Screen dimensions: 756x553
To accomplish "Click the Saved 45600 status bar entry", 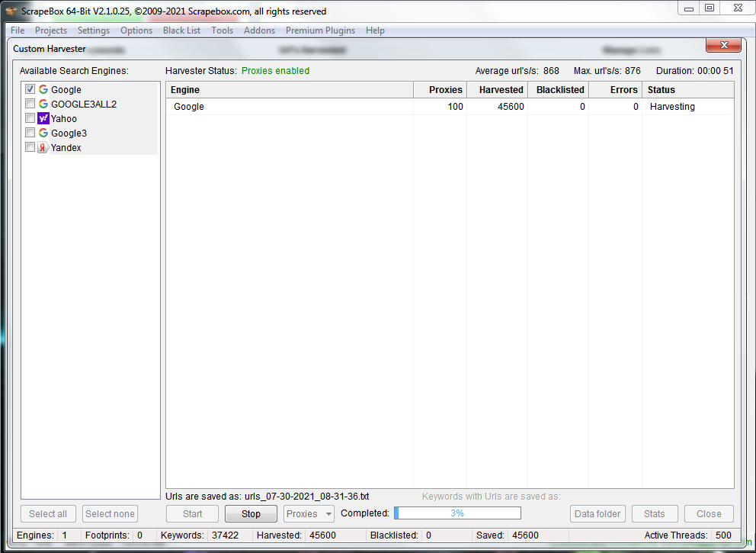I will click(x=508, y=535).
